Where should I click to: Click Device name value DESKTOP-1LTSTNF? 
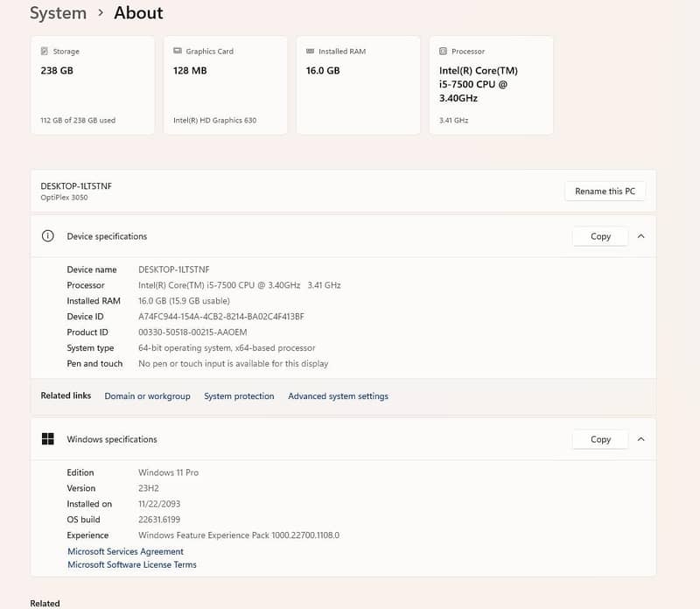[x=173, y=269]
